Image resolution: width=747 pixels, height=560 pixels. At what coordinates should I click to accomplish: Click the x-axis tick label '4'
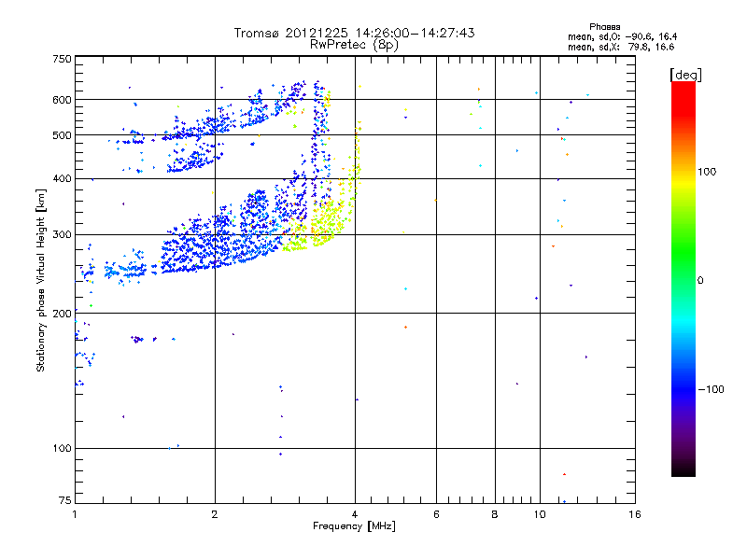pyautogui.click(x=355, y=514)
